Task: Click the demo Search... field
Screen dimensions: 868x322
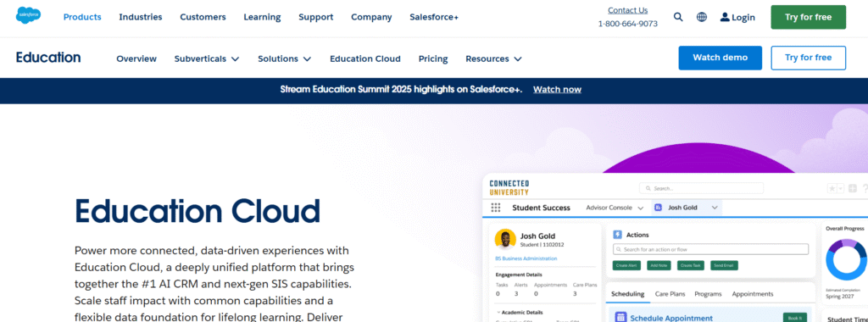Action: [x=701, y=188]
